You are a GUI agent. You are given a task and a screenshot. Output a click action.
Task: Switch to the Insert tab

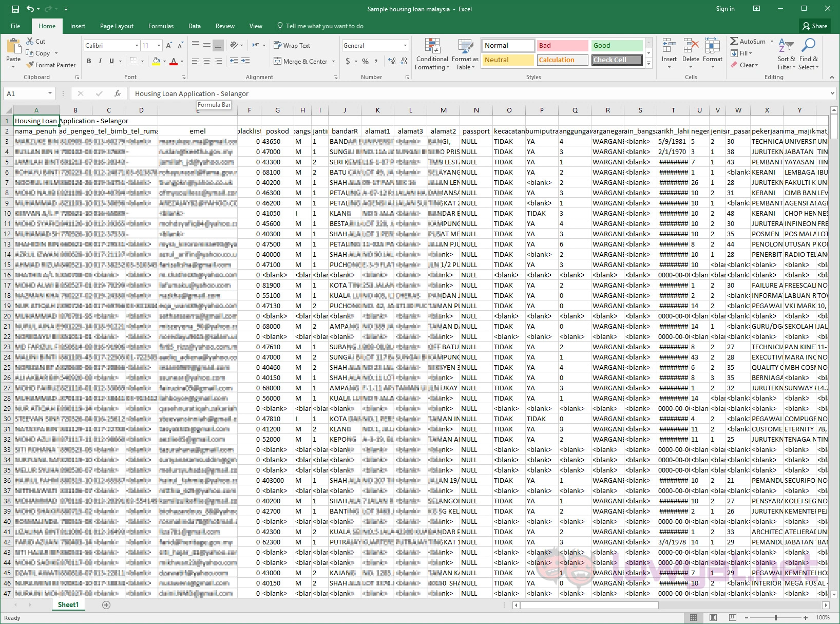pyautogui.click(x=78, y=26)
